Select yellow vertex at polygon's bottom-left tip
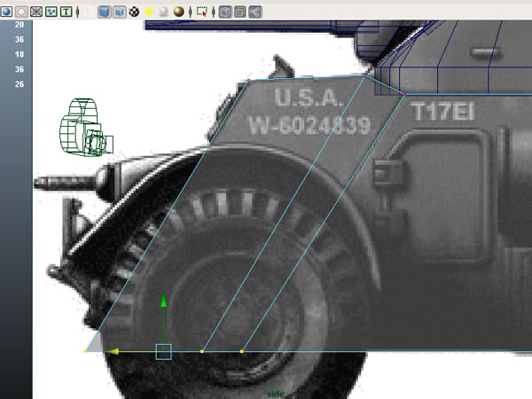Image resolution: width=532 pixels, height=399 pixels. click(85, 351)
